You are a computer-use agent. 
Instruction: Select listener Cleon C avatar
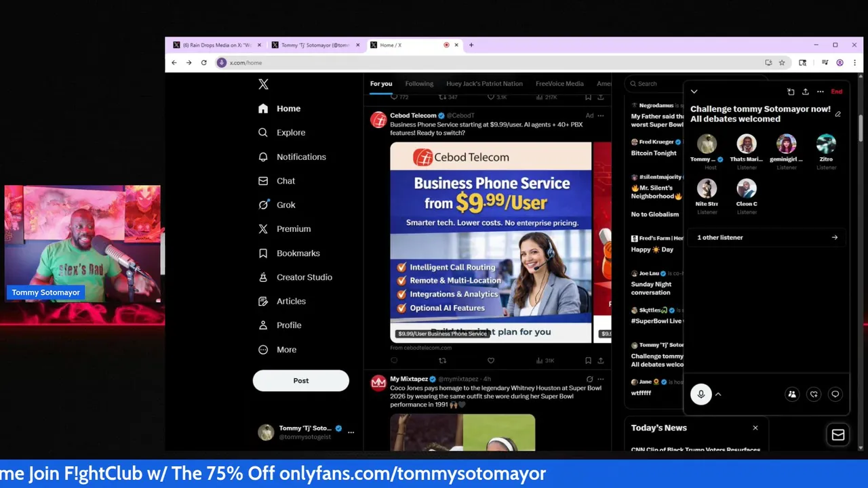[747, 188]
